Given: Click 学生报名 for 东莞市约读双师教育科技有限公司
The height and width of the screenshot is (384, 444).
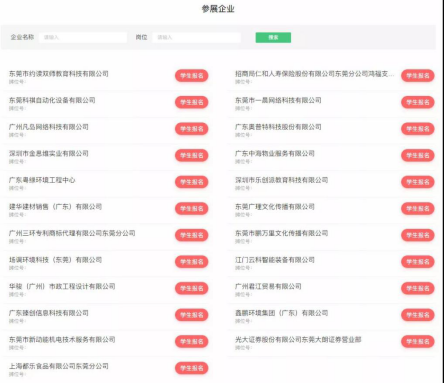Looking at the screenshot, I should [x=192, y=76].
